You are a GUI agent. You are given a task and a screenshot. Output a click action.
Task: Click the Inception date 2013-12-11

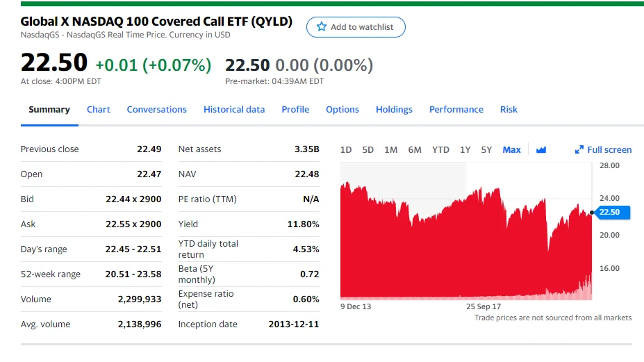point(294,324)
